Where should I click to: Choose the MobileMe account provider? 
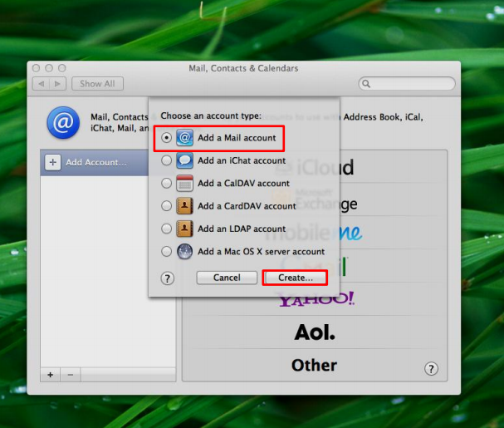tap(314, 233)
